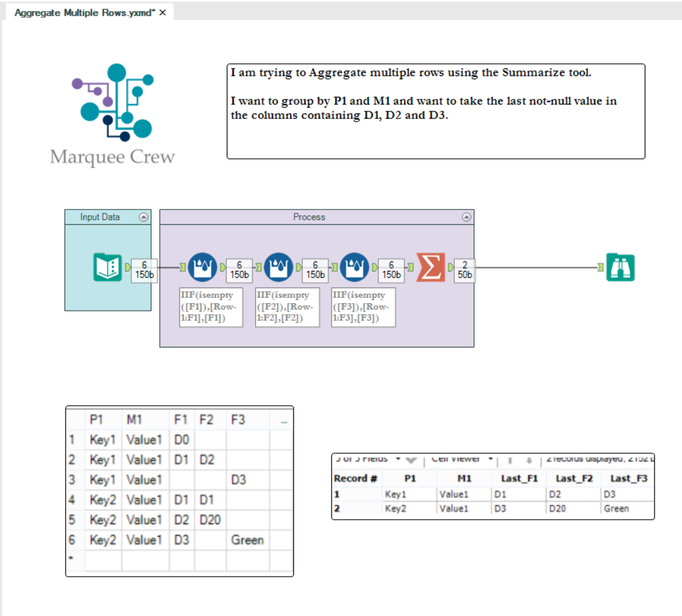Open the fields dropdown in results viewer
This screenshot has width=682, height=616.
398,459
